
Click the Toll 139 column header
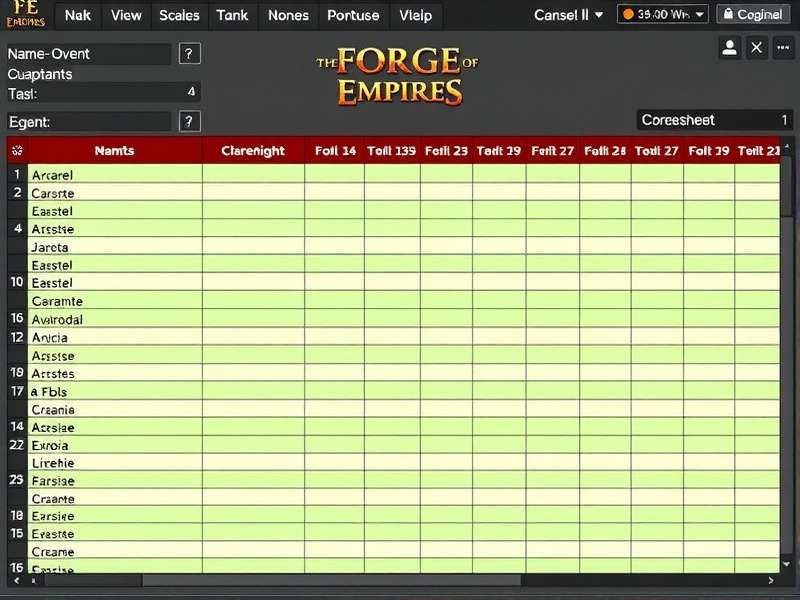click(x=392, y=151)
